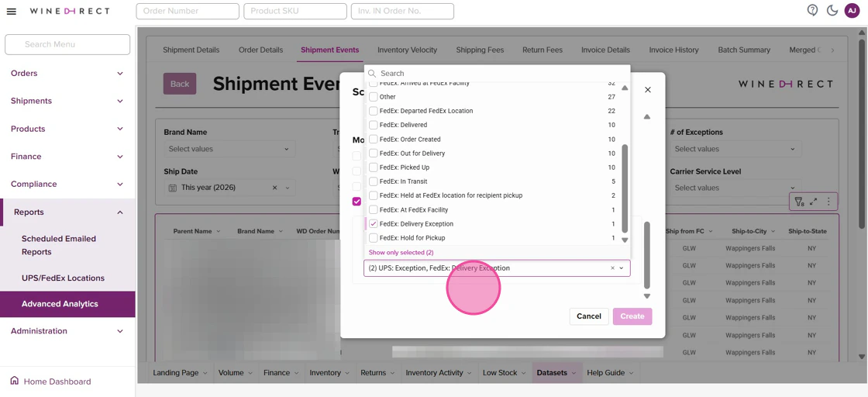The image size is (868, 397).
Task: Open the Home Dashboard house icon link
Action: [x=15, y=381]
